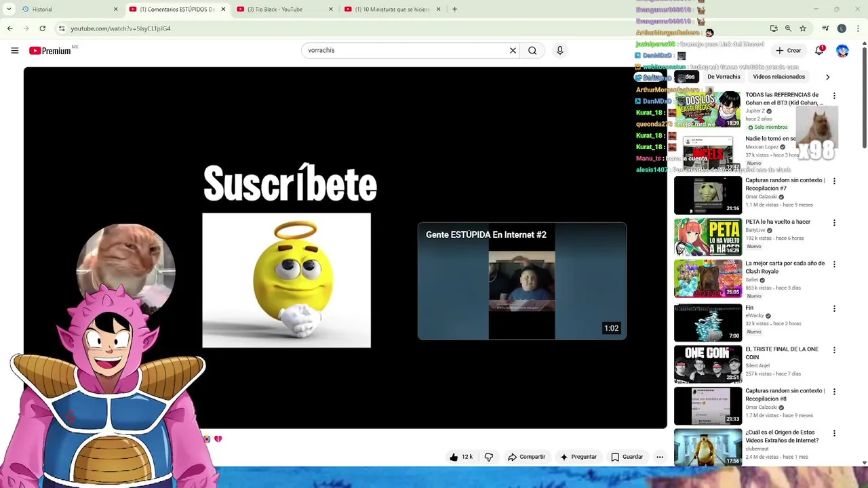
Task: Open the media controls icon in Chrome
Action: [x=825, y=28]
